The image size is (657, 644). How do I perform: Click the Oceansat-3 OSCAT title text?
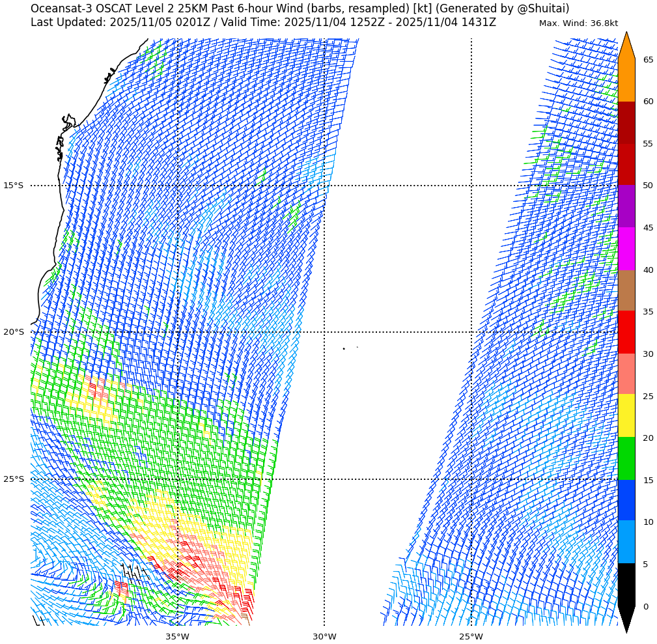(300, 8)
